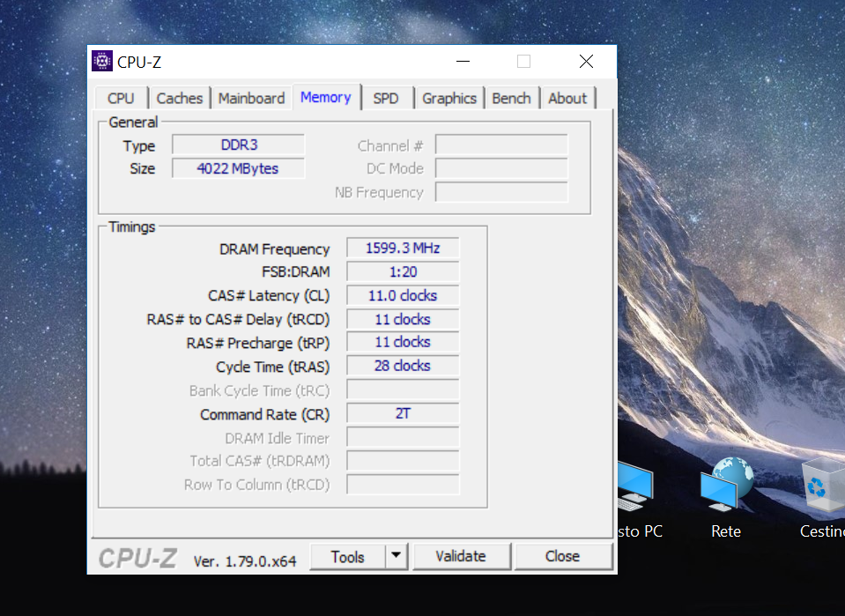Viewport: 845px width, 616px height.
Task: Click the empty Channel # field
Action: pyautogui.click(x=501, y=145)
